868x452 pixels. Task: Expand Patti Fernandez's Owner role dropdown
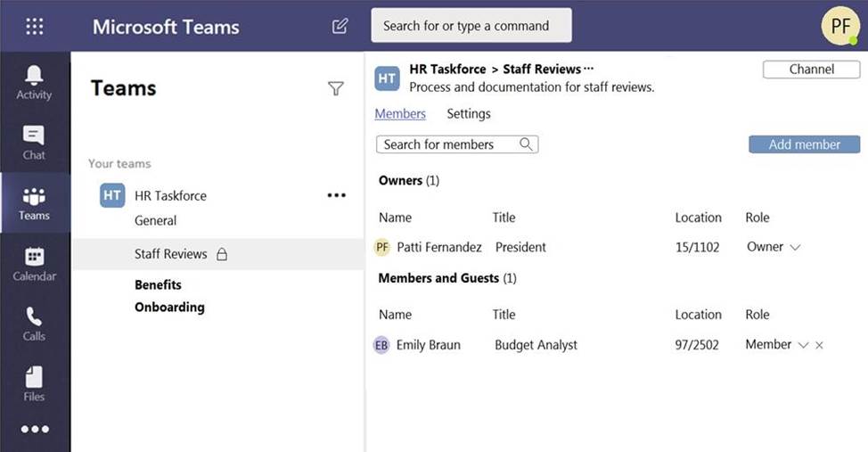click(795, 247)
